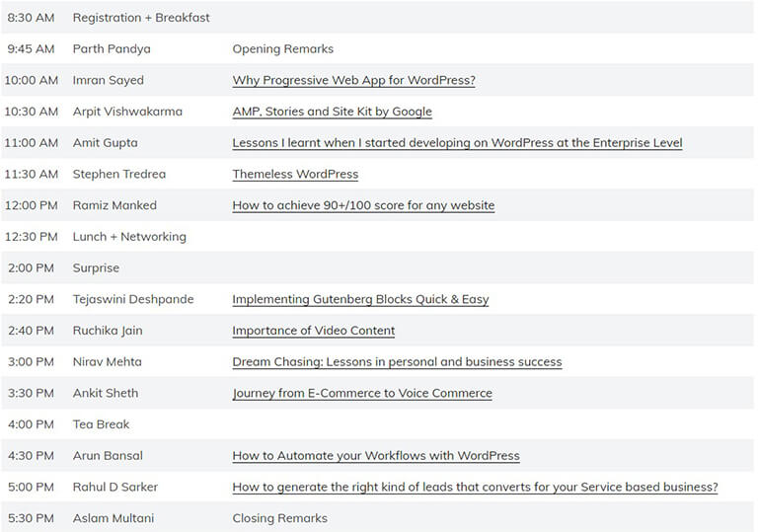Open 'Implementing Gutenberg Blocks Quick & Easy'

point(360,299)
